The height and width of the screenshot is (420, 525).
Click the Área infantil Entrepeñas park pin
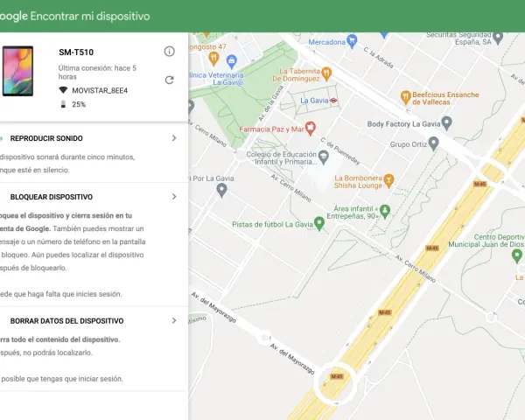point(385,212)
